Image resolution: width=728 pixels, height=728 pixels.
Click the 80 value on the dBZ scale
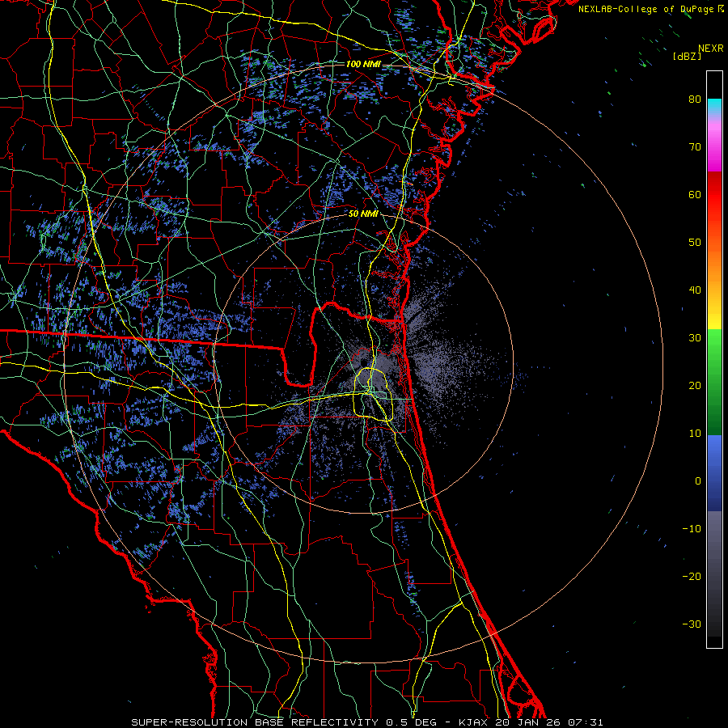pos(695,99)
